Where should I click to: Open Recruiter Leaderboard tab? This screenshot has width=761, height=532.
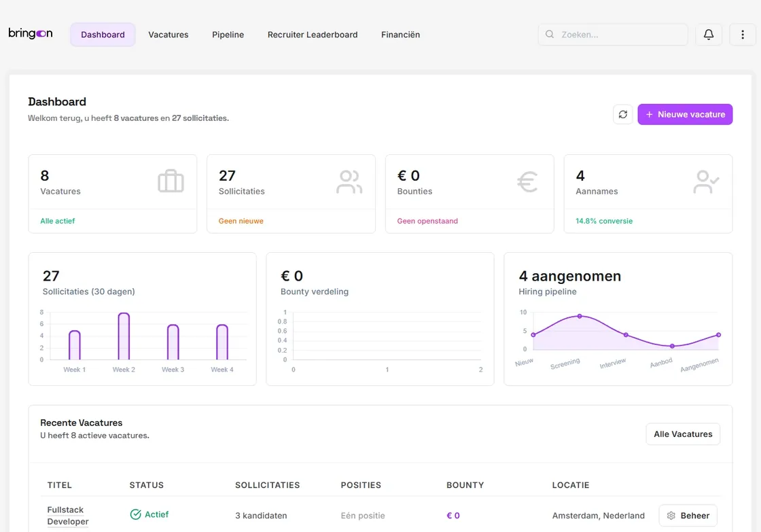tap(313, 35)
